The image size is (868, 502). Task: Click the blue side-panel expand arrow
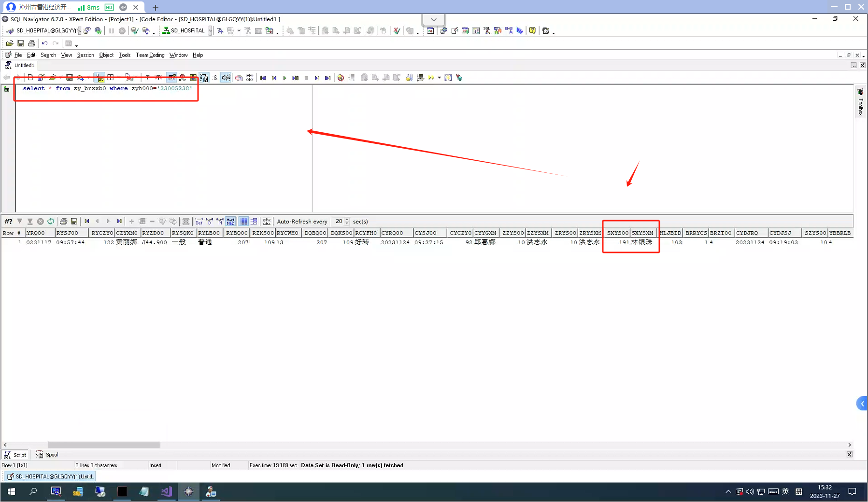862,404
